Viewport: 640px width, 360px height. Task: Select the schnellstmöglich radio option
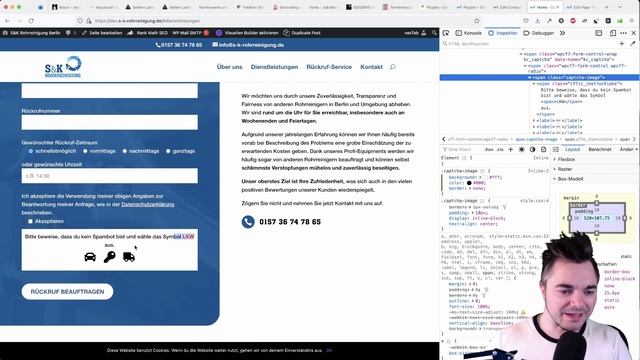coord(31,151)
